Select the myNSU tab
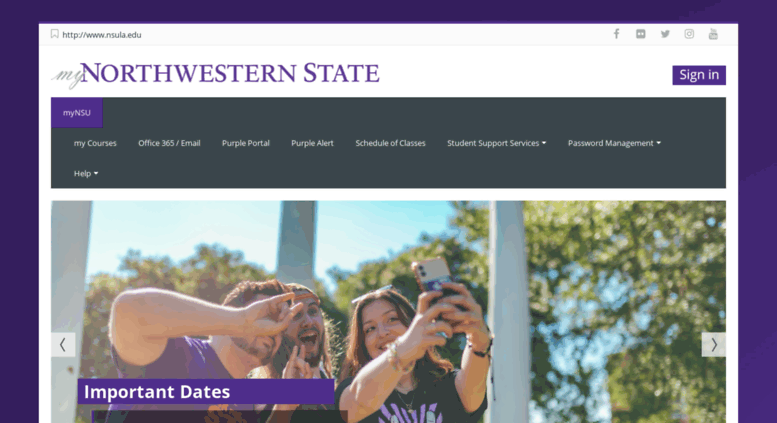Viewport: 777px width, 423px height. click(x=77, y=113)
